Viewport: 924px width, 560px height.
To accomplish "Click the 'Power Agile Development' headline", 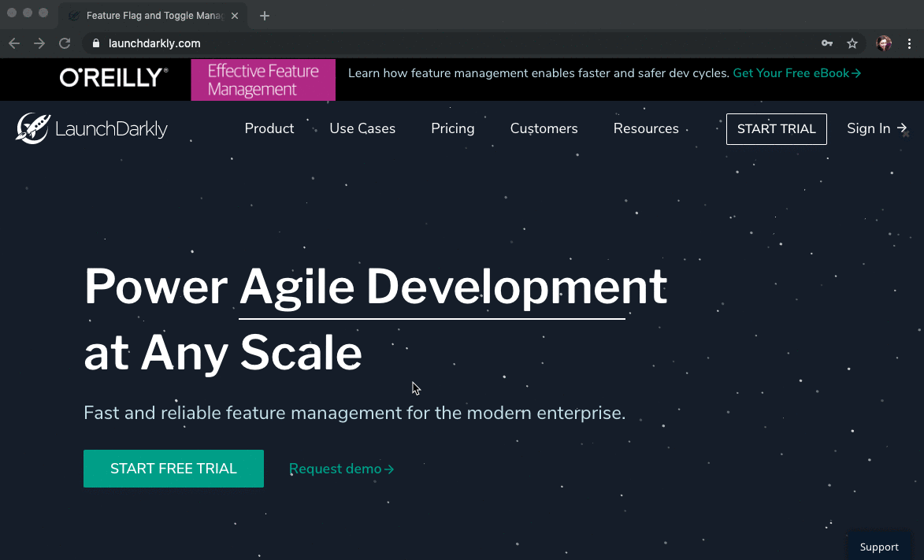I will click(x=376, y=287).
